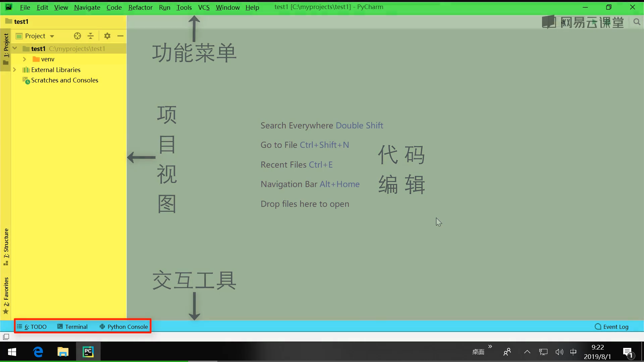Screen dimensions: 644x362
Task: Open Project panel settings gear
Action: pos(107,36)
